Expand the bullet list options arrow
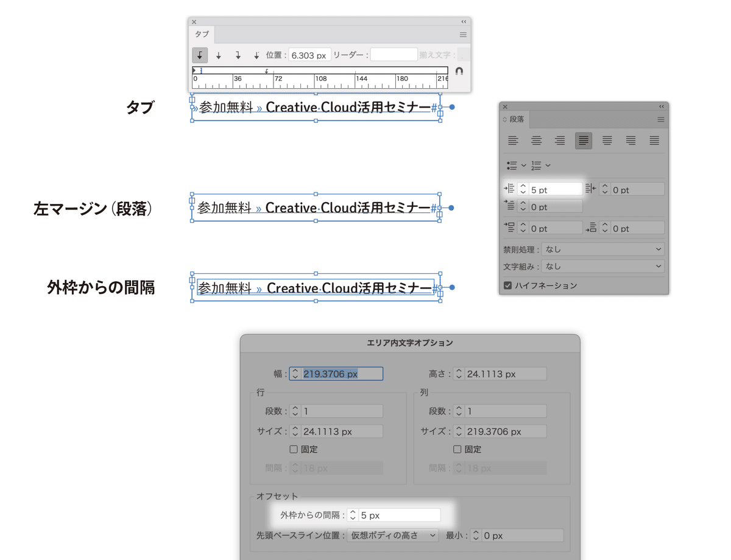Screen dimensions: 731x560 tap(523, 165)
